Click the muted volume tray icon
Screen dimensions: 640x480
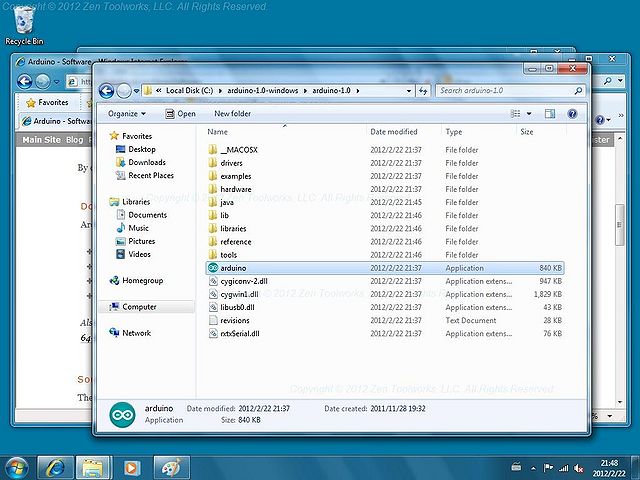coord(578,469)
